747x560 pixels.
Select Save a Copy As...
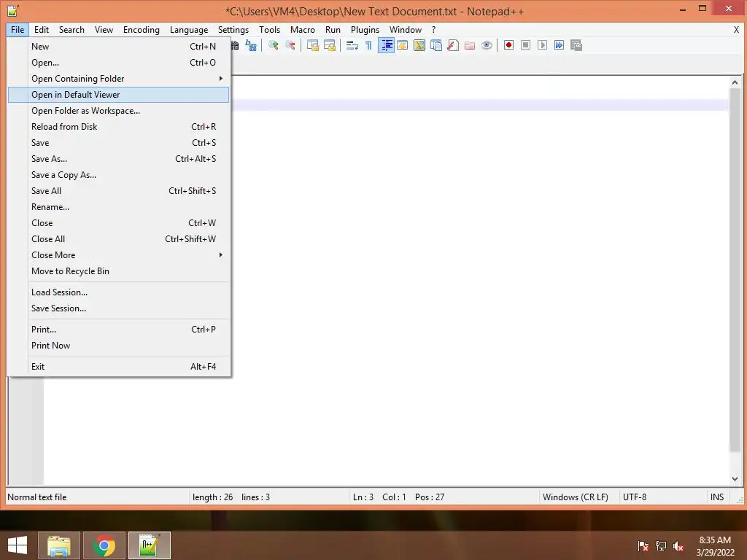[x=119, y=175]
